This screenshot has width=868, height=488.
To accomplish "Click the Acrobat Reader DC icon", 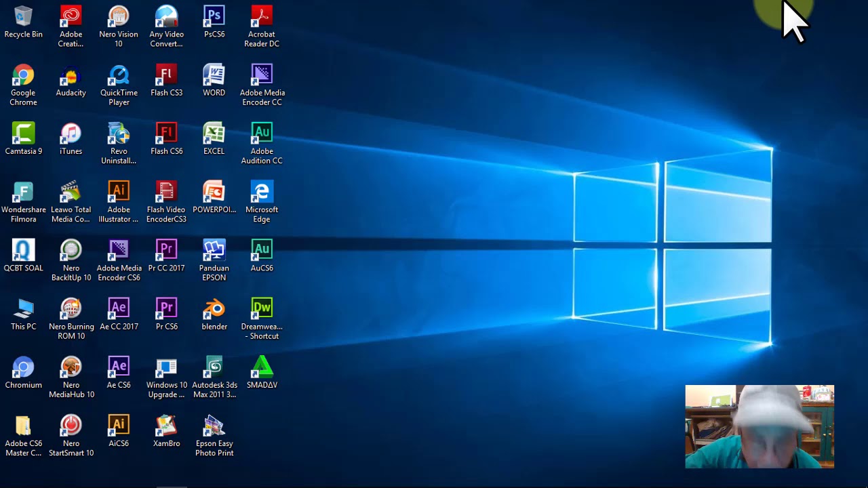I will point(262,16).
